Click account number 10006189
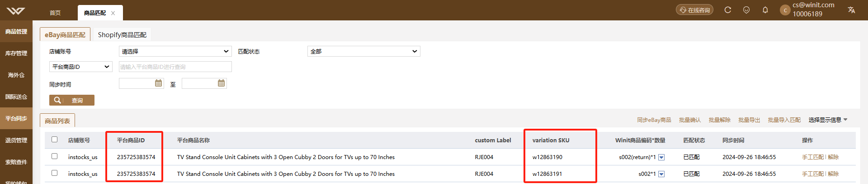 click(x=807, y=14)
